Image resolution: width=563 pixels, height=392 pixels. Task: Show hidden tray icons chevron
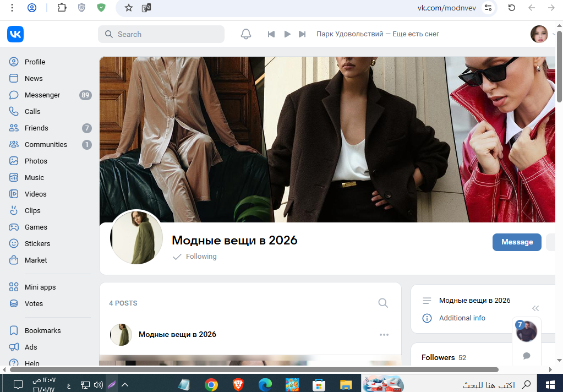pyautogui.click(x=125, y=385)
